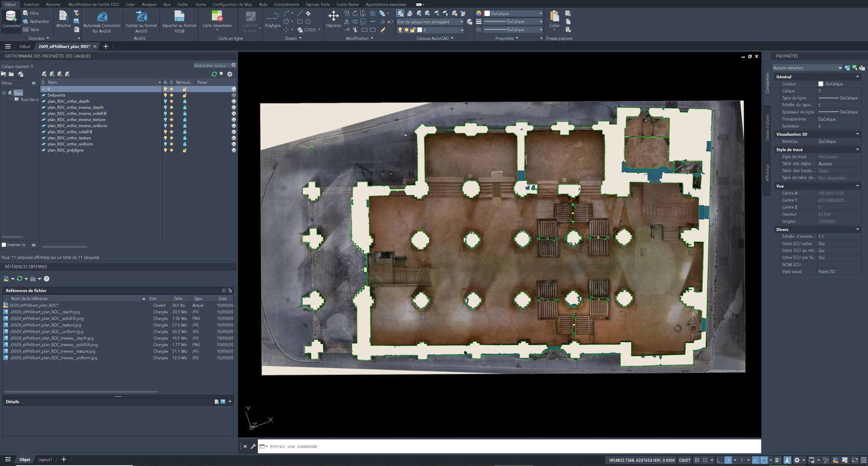This screenshot has width=868, height=466.
Task: Sort references by the Taille column header
Action: click(178, 299)
